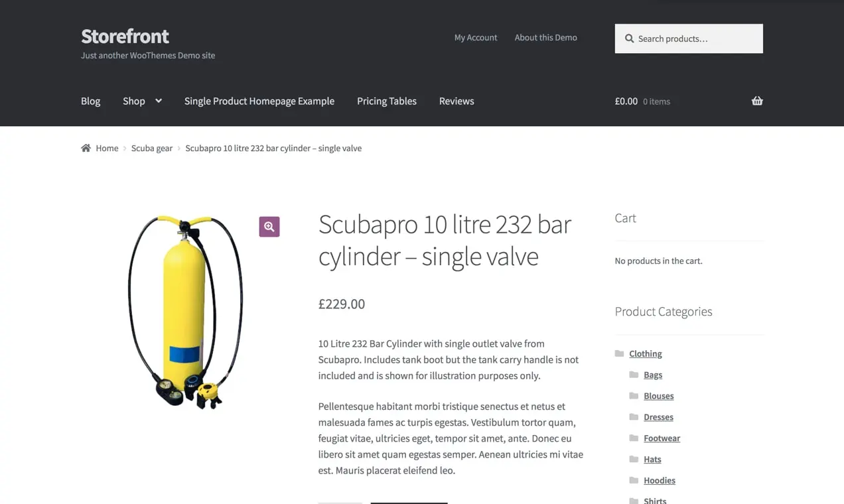Click the folder icon beside Bags

coord(634,375)
